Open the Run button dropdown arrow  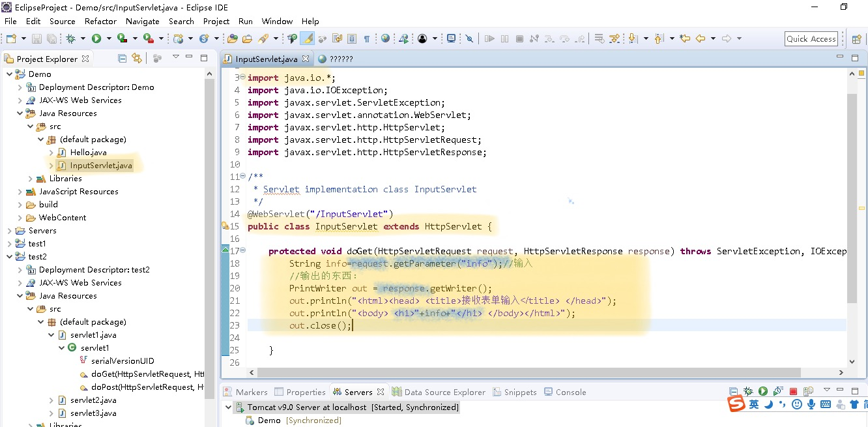[109, 38]
